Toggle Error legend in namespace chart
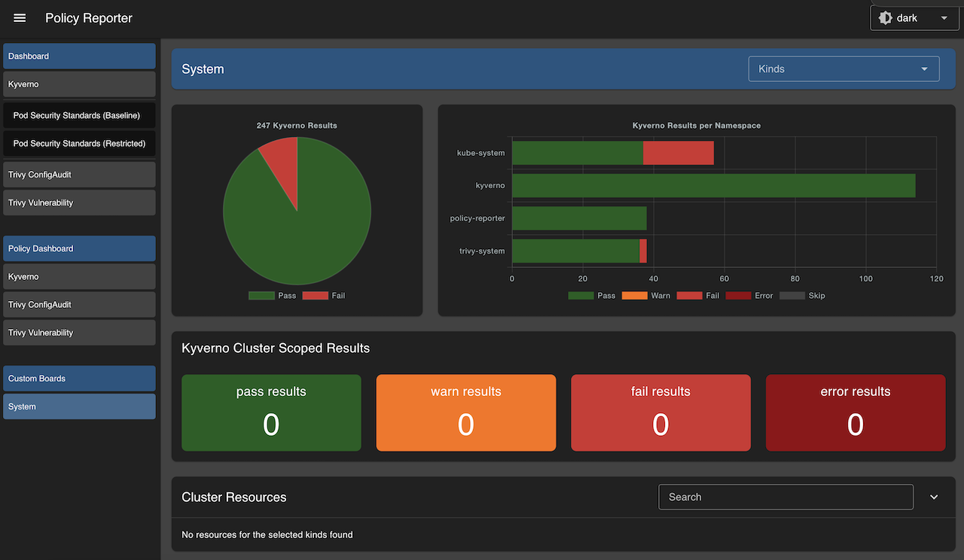 coord(749,296)
